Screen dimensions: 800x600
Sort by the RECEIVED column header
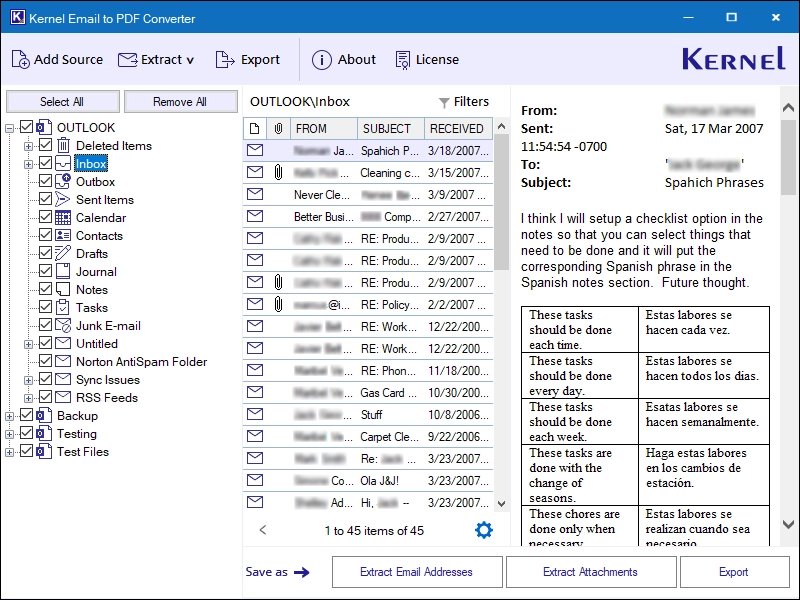[458, 129]
